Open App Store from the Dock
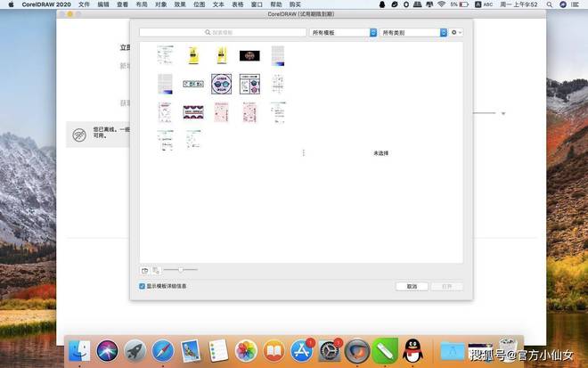Screen dimensions: 588x368 (301, 351)
